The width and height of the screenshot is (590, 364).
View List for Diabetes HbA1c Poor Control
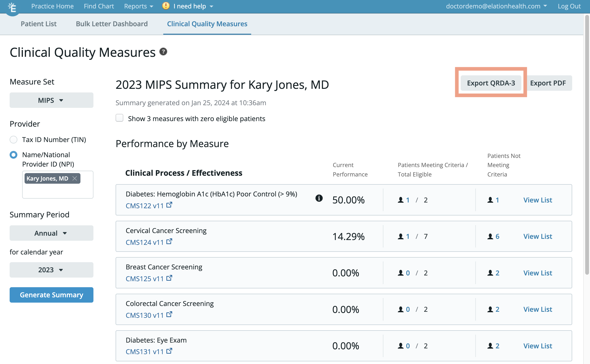(x=538, y=200)
